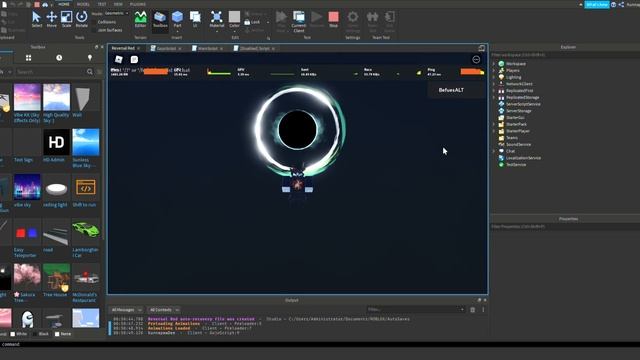Focus the Output filter field

click(416, 310)
